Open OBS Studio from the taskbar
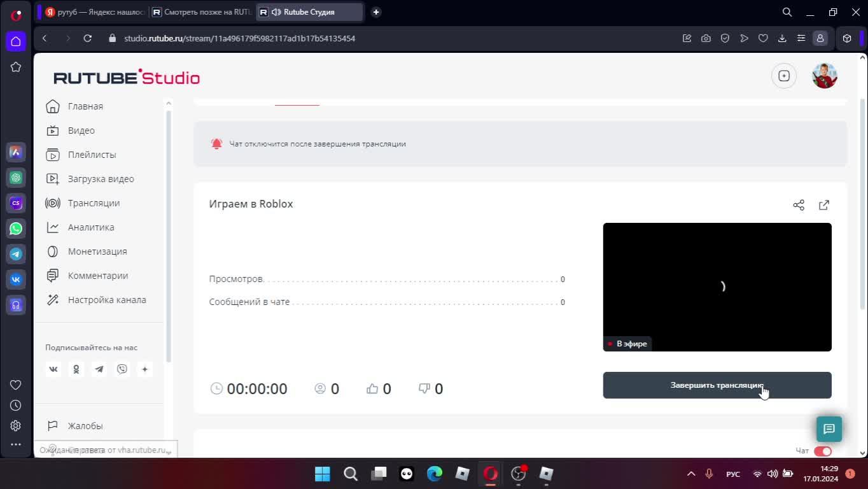 [519, 474]
